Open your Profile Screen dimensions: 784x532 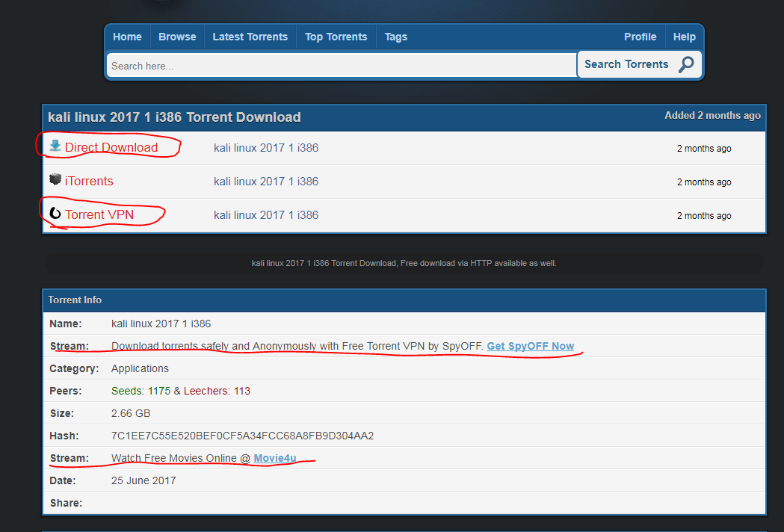641,36
